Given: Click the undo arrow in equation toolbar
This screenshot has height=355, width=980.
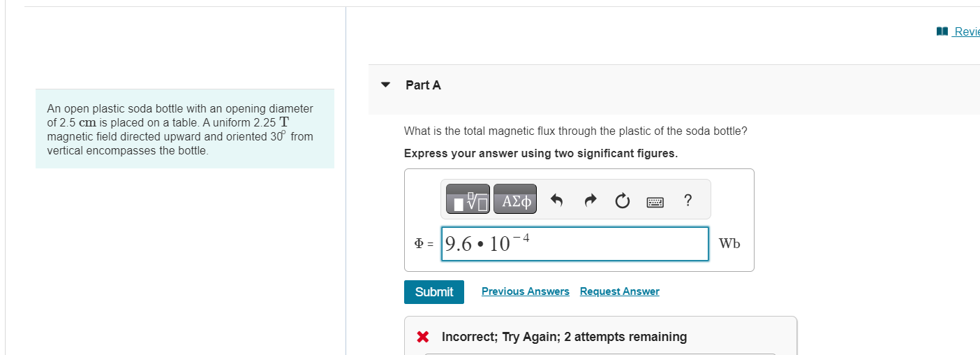Looking at the screenshot, I should coord(556,201).
